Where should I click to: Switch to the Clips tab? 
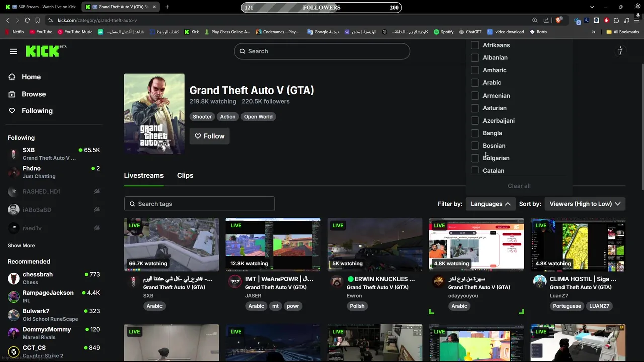[185, 175]
